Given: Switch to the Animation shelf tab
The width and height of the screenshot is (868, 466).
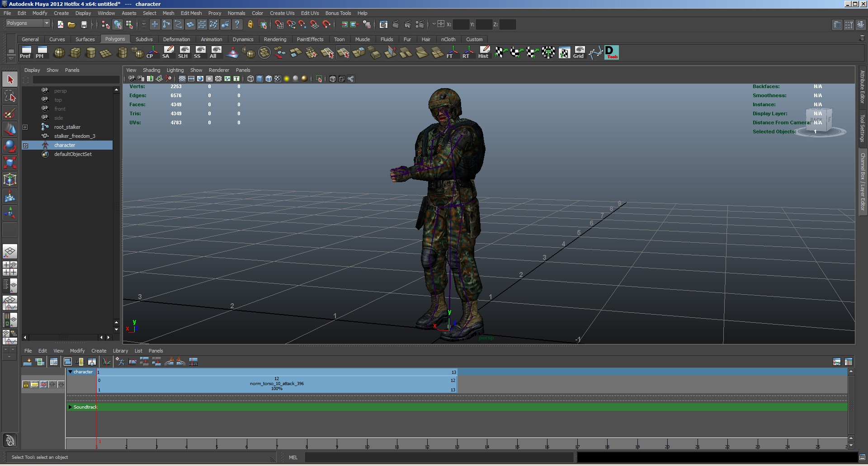Looking at the screenshot, I should [x=211, y=39].
